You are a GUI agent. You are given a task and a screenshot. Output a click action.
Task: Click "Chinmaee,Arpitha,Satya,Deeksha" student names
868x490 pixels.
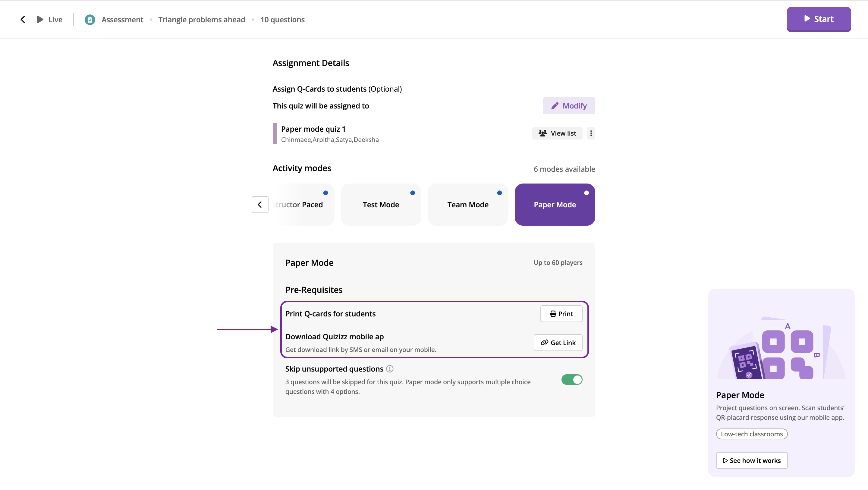(330, 140)
